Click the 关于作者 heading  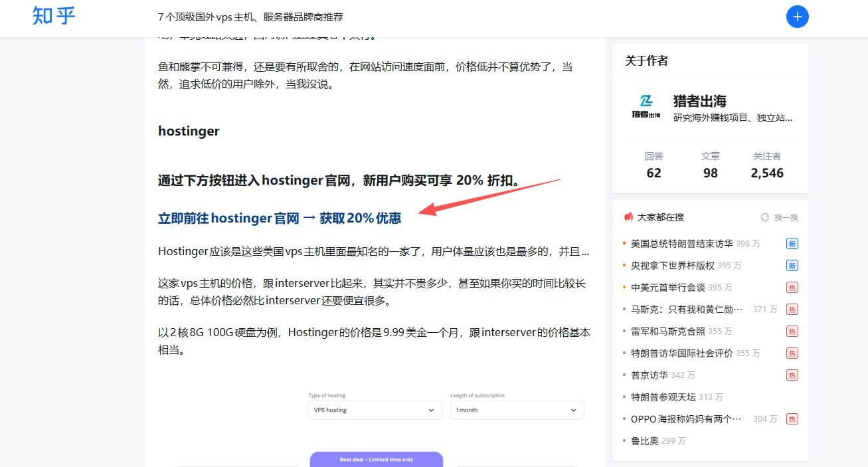[647, 60]
